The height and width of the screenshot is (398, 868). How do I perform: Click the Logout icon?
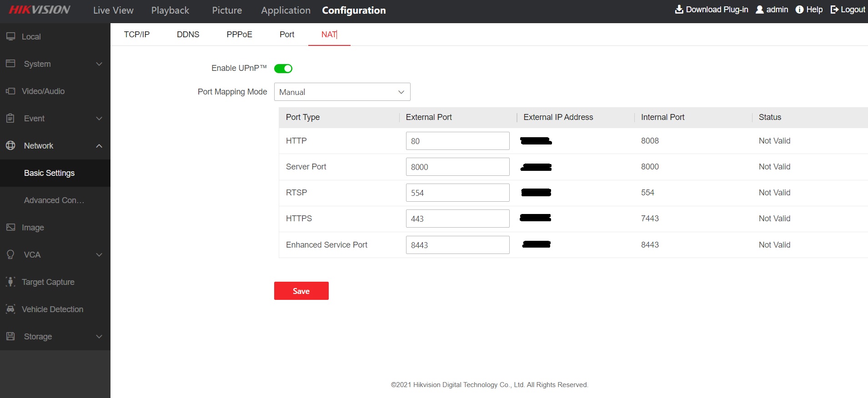click(834, 10)
